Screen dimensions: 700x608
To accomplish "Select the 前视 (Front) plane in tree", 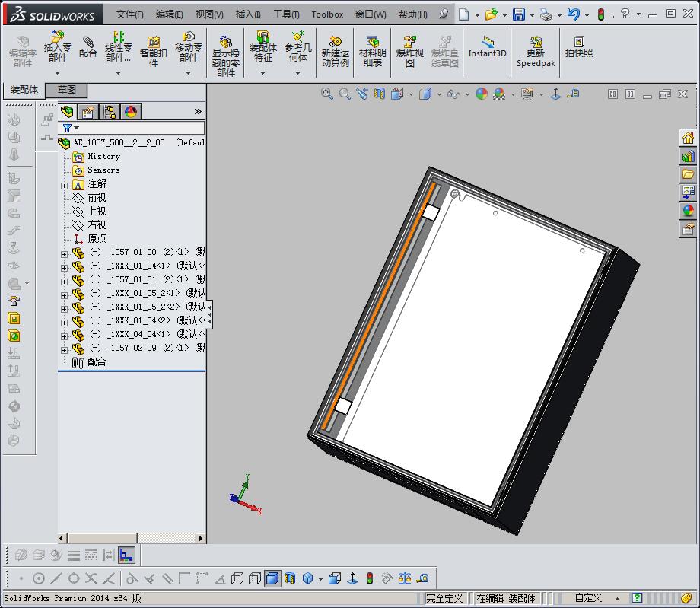I will 97,197.
